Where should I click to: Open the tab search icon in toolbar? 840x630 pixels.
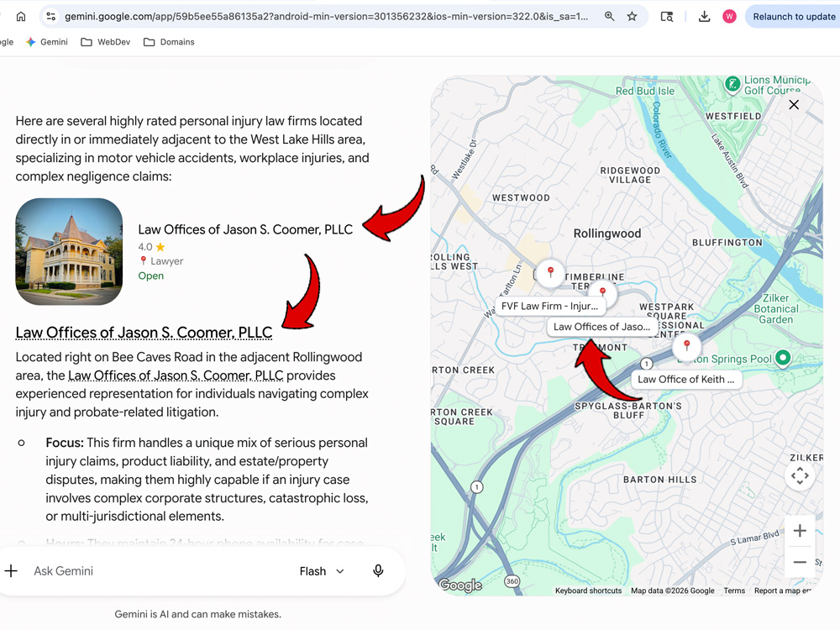pos(667,17)
